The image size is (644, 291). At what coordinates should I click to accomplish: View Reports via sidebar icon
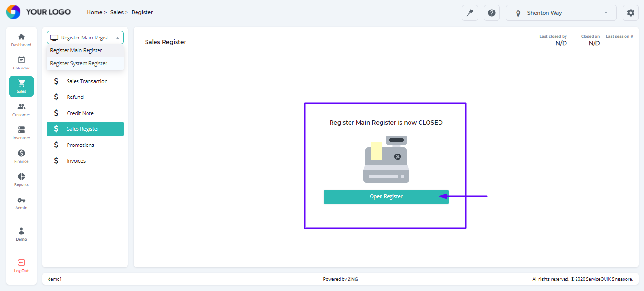21,179
